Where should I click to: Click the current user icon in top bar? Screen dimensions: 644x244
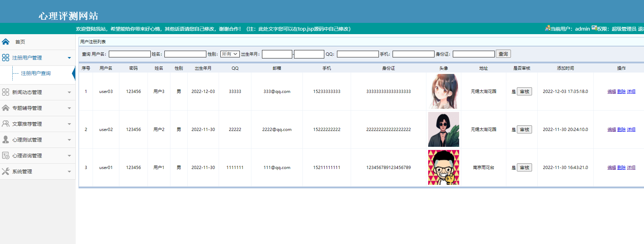(x=548, y=28)
